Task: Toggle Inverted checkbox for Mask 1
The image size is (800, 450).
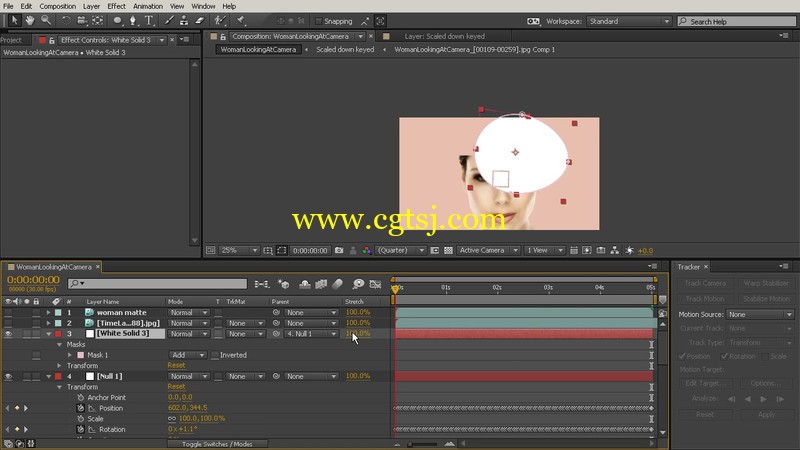Action: [x=215, y=355]
